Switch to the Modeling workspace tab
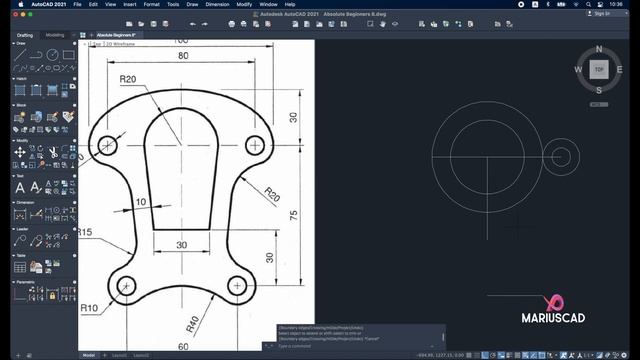 click(55, 35)
